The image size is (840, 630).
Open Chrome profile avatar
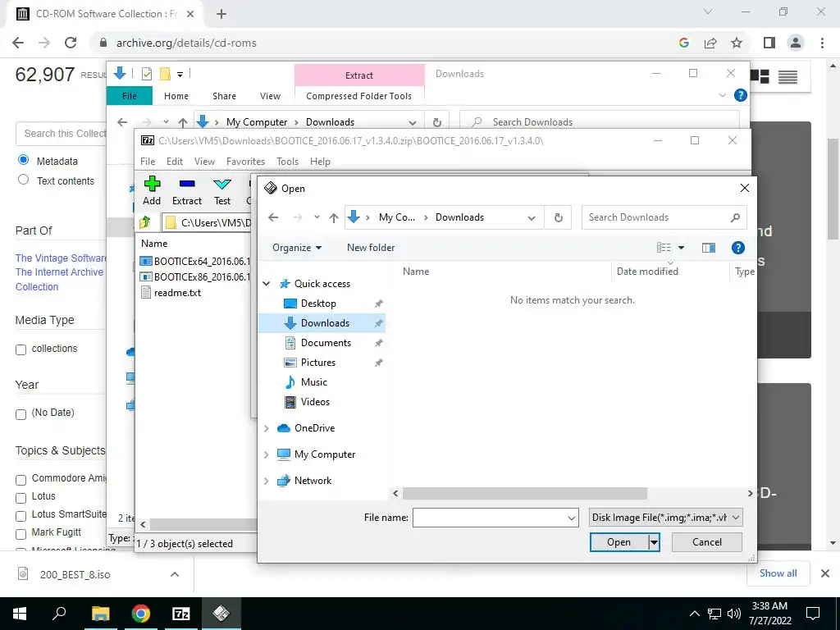pos(796,43)
